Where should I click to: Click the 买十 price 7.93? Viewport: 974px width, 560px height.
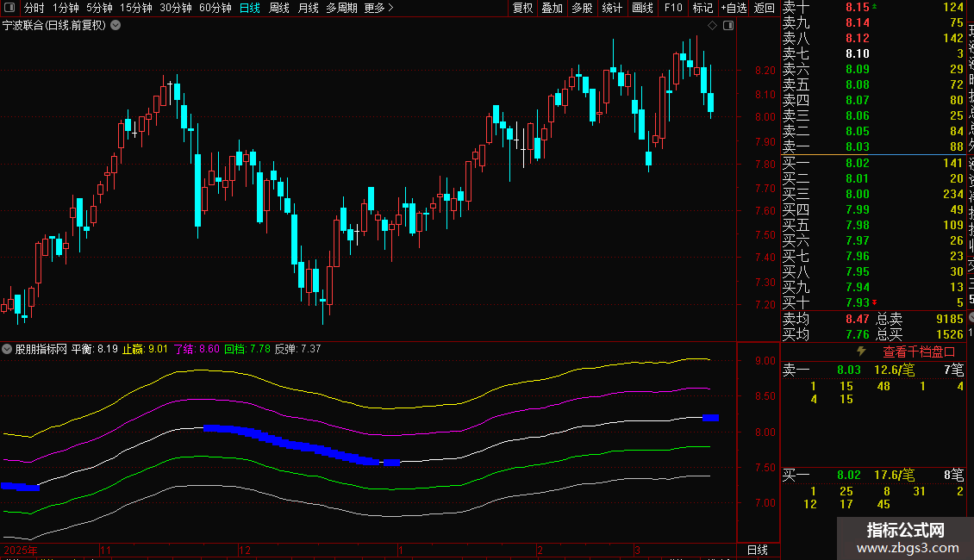point(858,302)
